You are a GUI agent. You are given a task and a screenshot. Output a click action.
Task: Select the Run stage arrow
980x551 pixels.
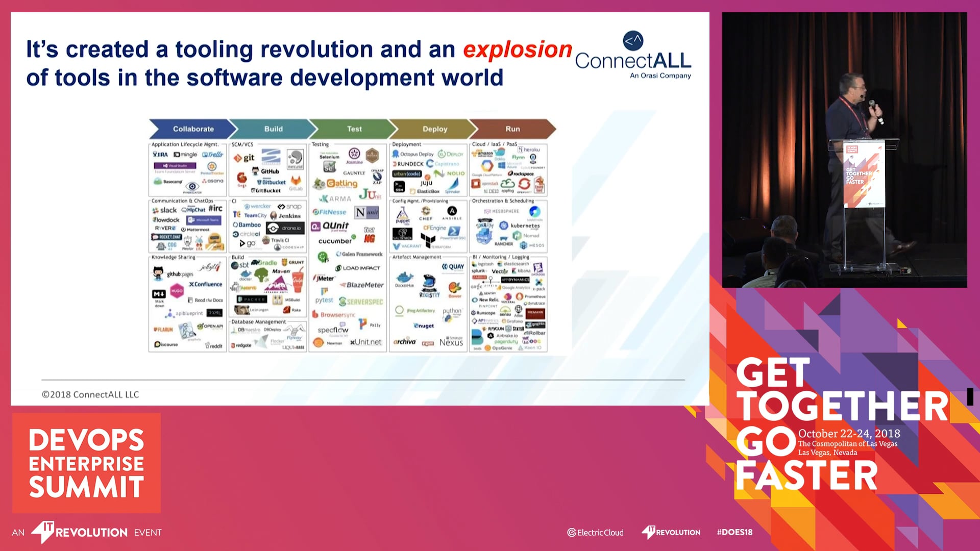[512, 129]
